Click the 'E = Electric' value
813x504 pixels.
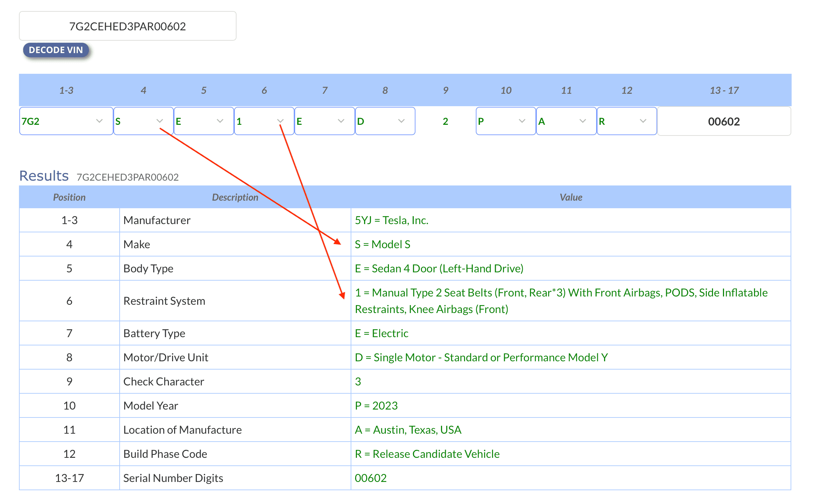[x=382, y=333]
